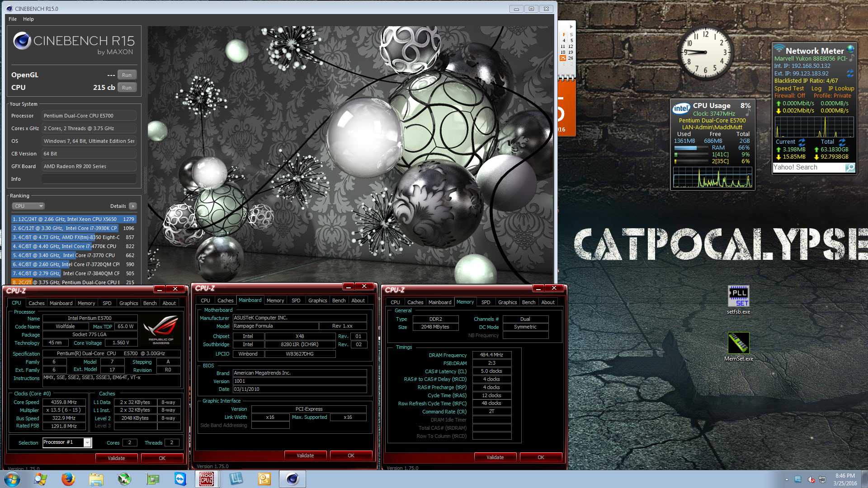Click Show desktop button at taskbar end
This screenshot has width=868, height=488.
(x=864, y=479)
